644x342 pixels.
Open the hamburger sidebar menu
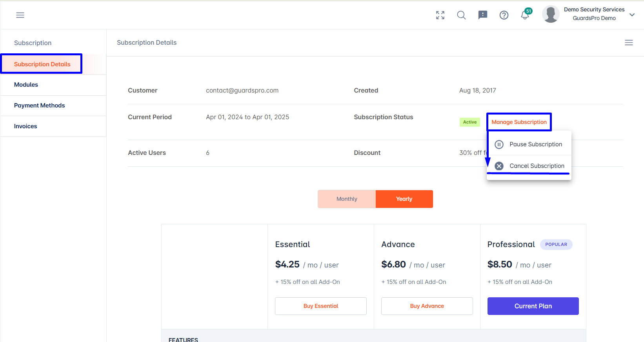20,15
